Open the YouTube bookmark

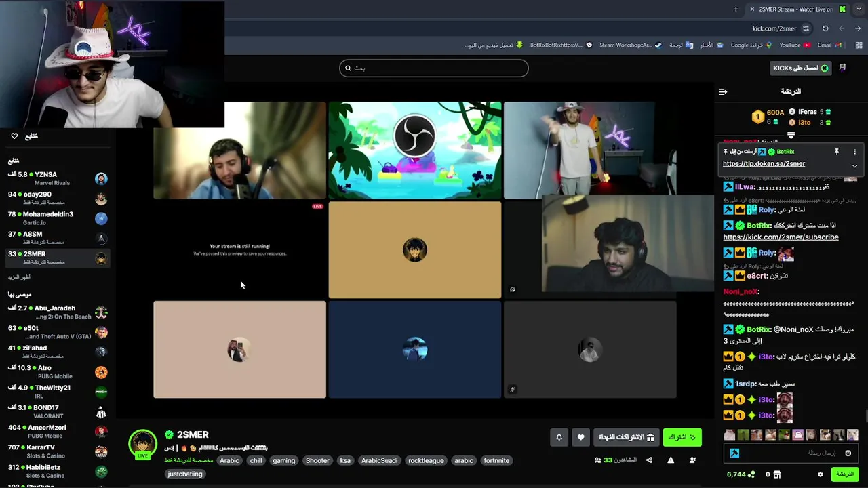795,45
